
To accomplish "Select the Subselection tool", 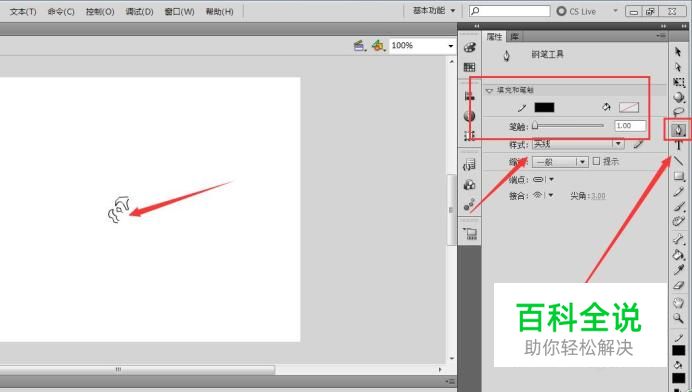I will [x=678, y=67].
